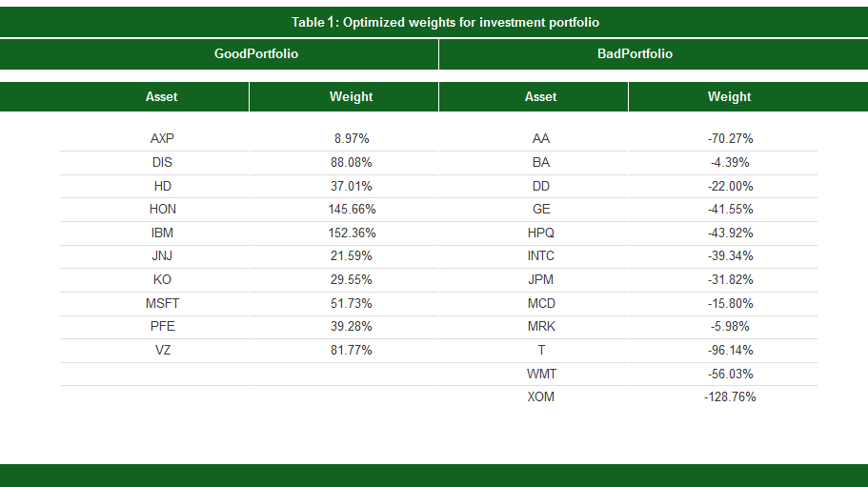Viewport: 868px width, 487px height.
Task: Click the green footer bar
Action: tap(434, 475)
